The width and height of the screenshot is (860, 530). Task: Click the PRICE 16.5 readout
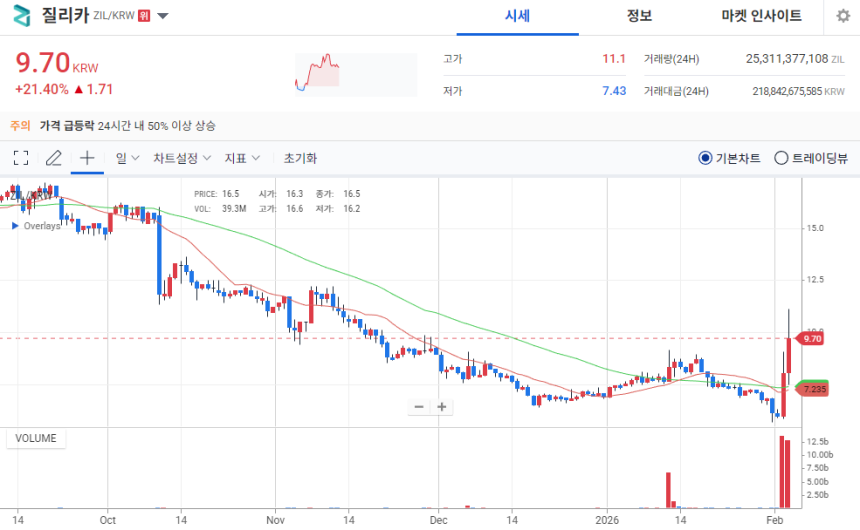(217, 194)
